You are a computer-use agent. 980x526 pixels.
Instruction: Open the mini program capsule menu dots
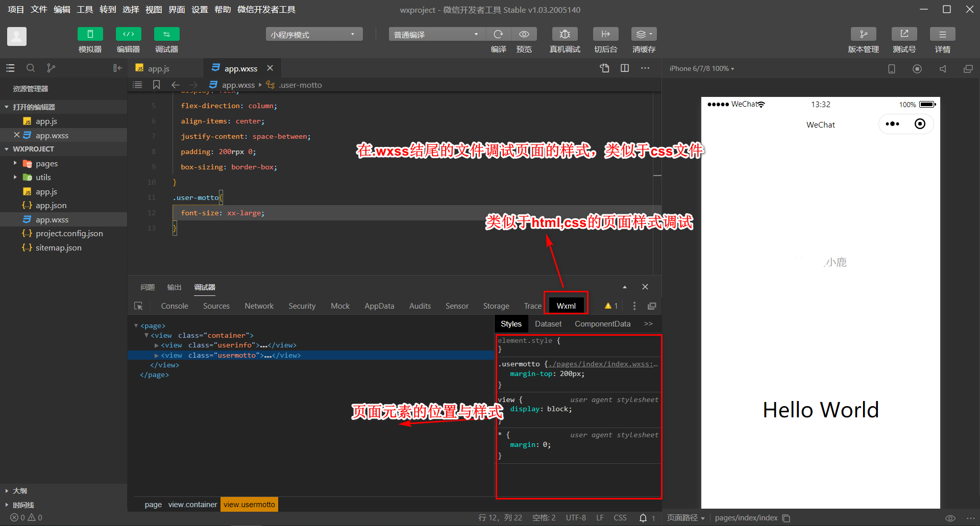point(892,124)
